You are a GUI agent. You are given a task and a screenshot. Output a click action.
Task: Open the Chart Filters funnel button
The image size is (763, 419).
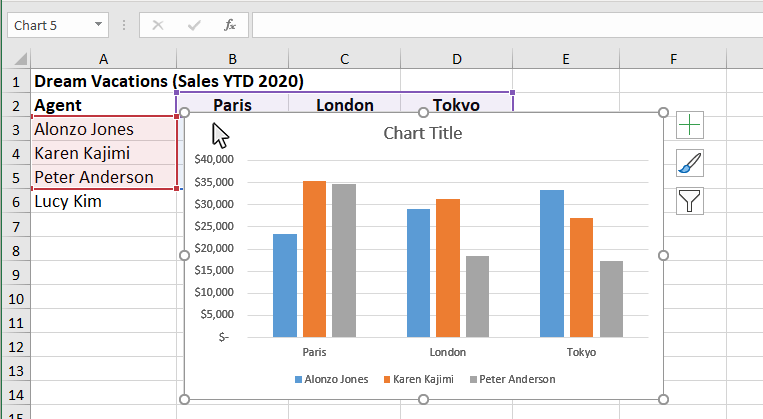[690, 201]
